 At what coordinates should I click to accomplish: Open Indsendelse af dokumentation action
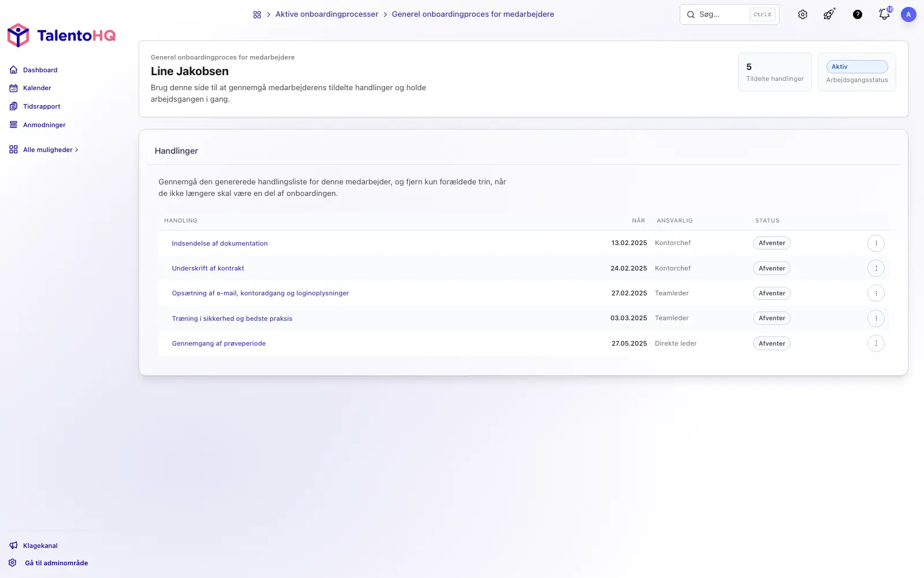pyautogui.click(x=219, y=243)
